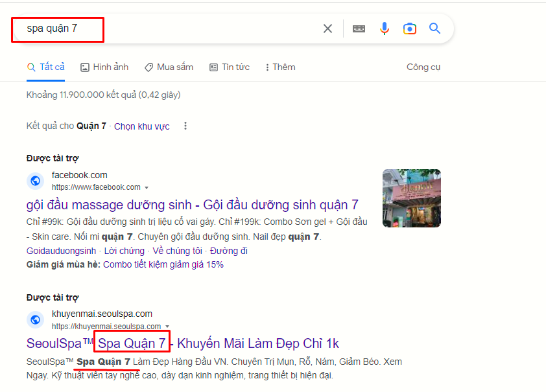546x392 pixels.
Task: Expand dropdown arrow after facebook.com URL
Action: point(147,188)
